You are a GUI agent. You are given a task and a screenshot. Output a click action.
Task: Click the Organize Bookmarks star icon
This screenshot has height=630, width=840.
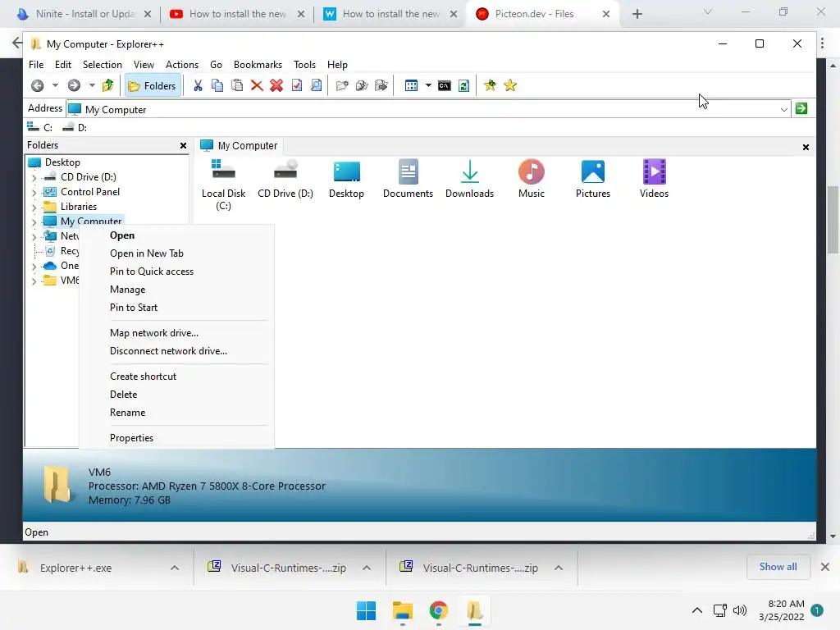click(x=510, y=85)
